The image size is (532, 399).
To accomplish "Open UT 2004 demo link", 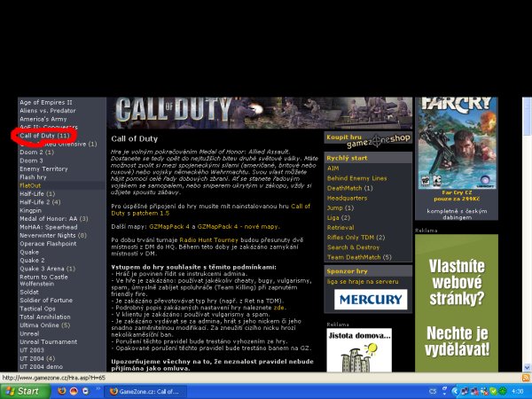I will pos(41,367).
